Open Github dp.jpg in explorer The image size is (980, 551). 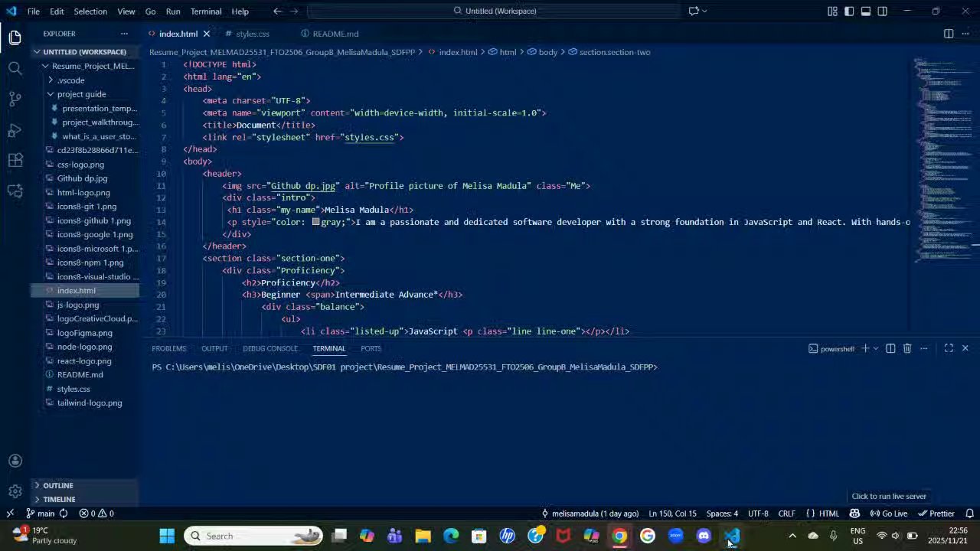(82, 178)
